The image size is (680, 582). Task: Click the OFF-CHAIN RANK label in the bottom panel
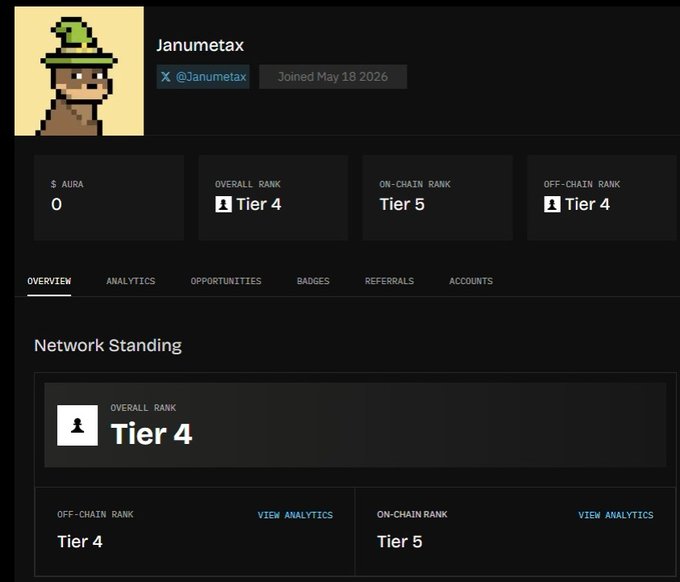point(95,514)
